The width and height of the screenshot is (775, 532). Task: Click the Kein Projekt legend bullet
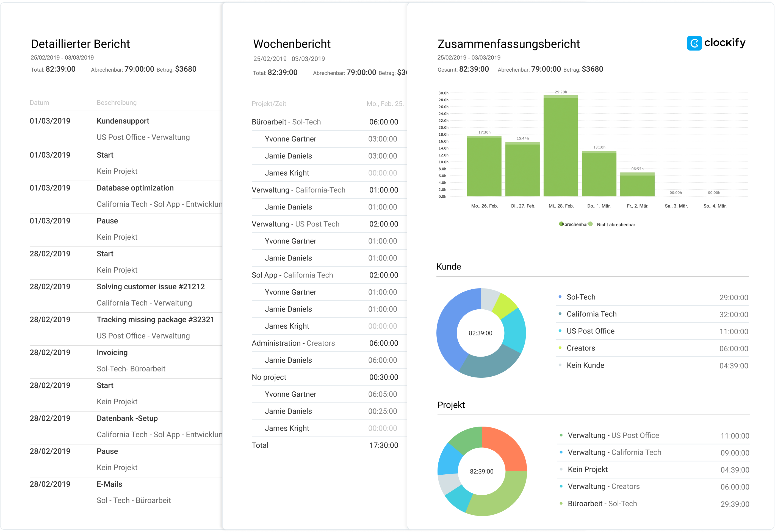[x=561, y=469]
